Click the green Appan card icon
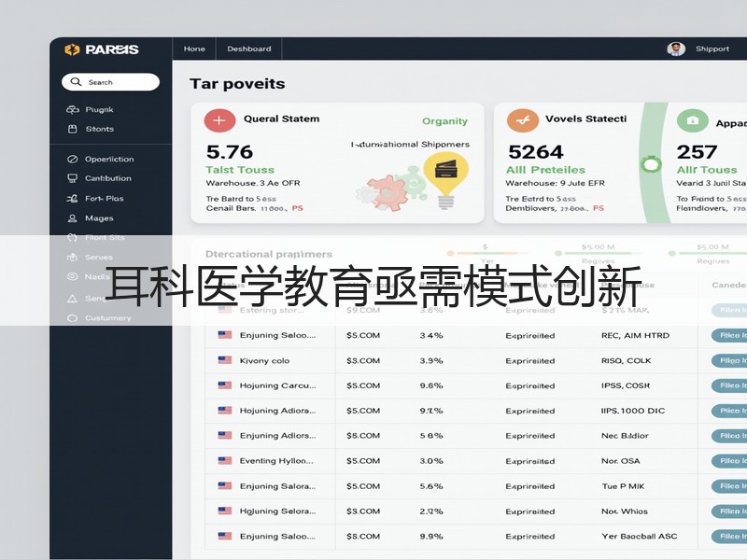Viewport: 747px width, 560px height. tap(693, 120)
